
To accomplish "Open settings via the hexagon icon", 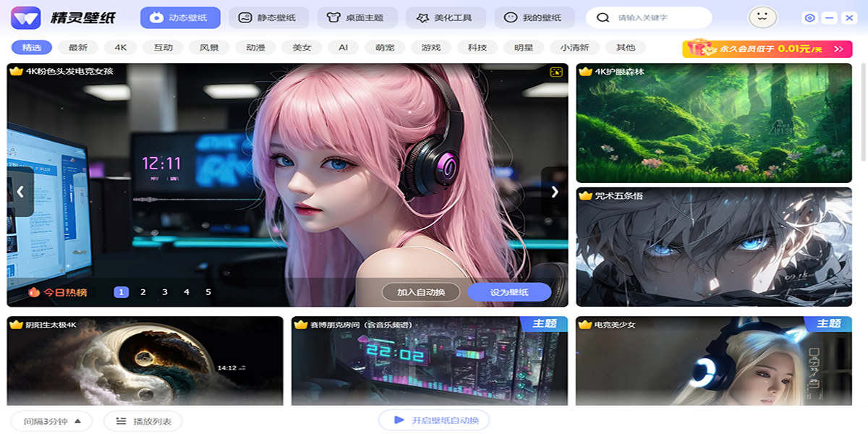I will 810,18.
